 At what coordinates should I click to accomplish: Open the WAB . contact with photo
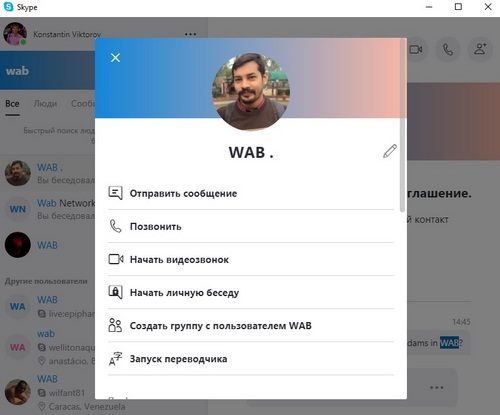[48, 173]
